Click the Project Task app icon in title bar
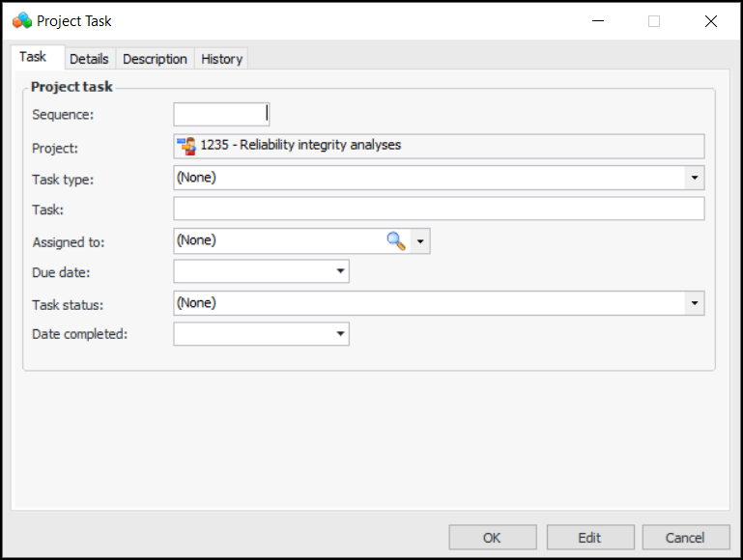743x560 pixels. pos(22,20)
